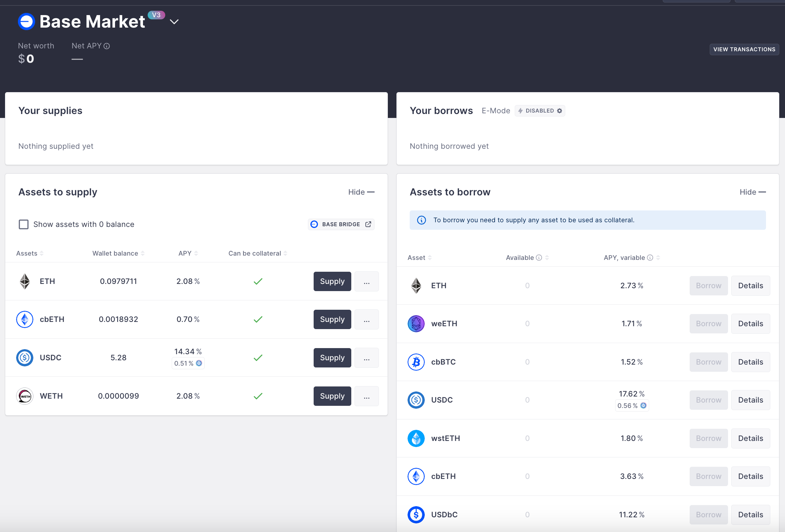
Task: Click the Base network logo icon
Action: [26, 22]
